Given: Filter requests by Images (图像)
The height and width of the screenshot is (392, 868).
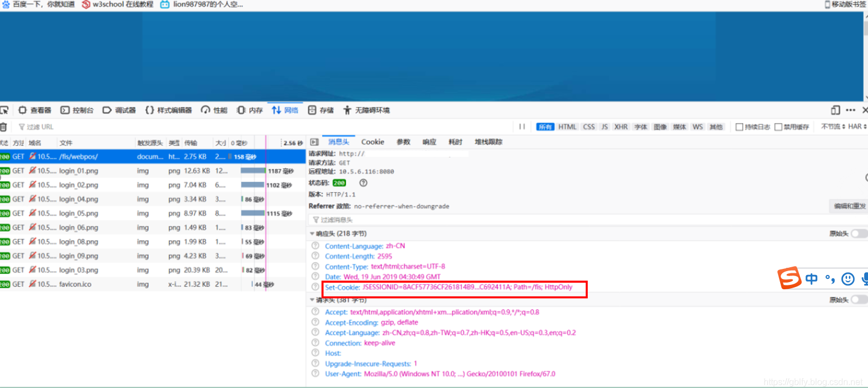Looking at the screenshot, I should (660, 127).
